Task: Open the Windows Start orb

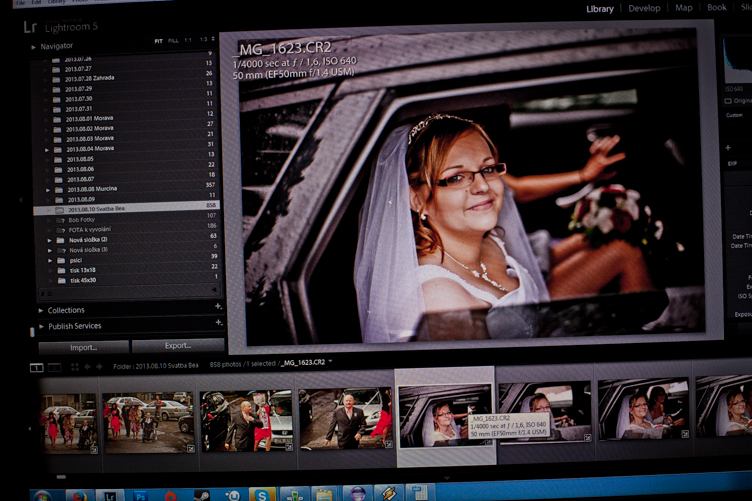Action: click(x=42, y=495)
